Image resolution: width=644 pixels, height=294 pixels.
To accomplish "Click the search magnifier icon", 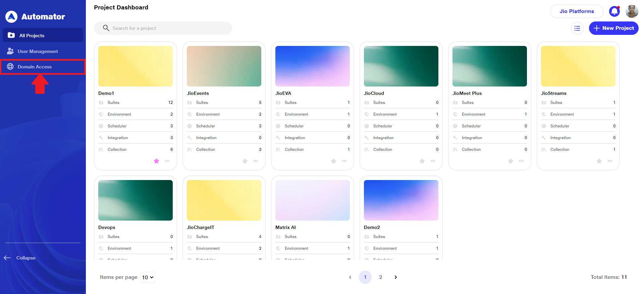I will pyautogui.click(x=106, y=28).
